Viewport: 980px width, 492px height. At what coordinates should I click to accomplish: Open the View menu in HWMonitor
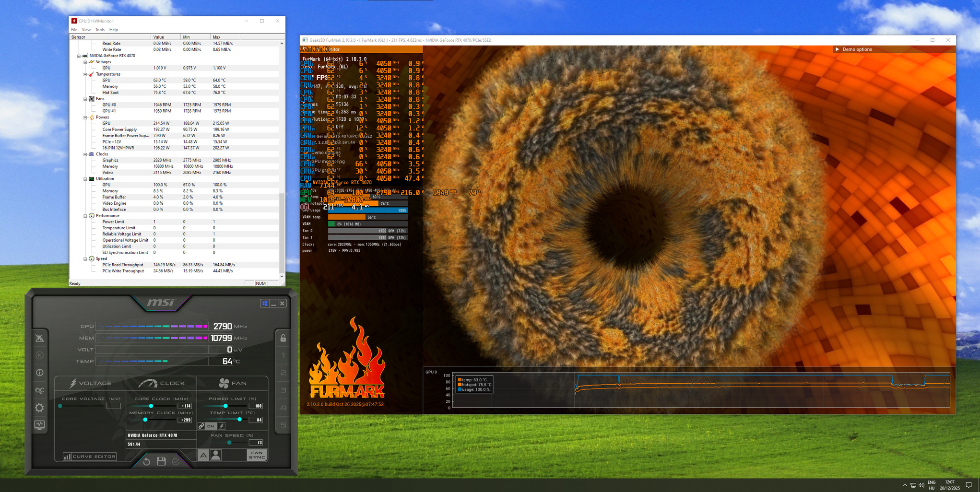coord(86,30)
